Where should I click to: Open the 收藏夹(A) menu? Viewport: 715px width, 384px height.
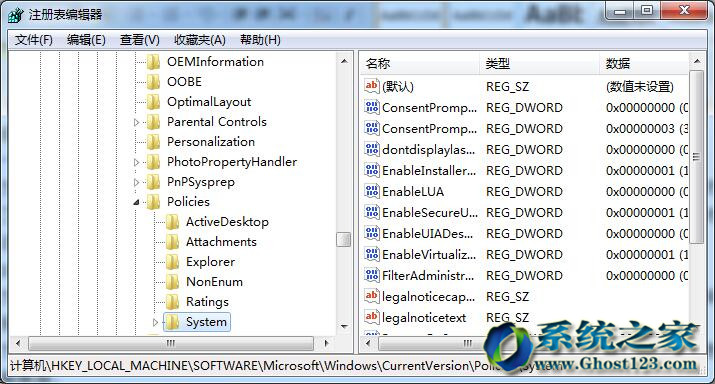point(200,40)
